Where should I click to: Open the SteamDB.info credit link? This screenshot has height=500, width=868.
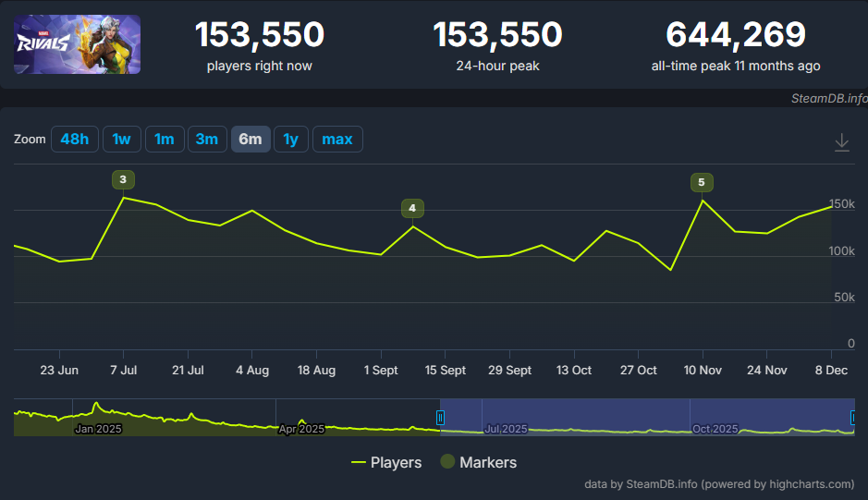(719, 484)
